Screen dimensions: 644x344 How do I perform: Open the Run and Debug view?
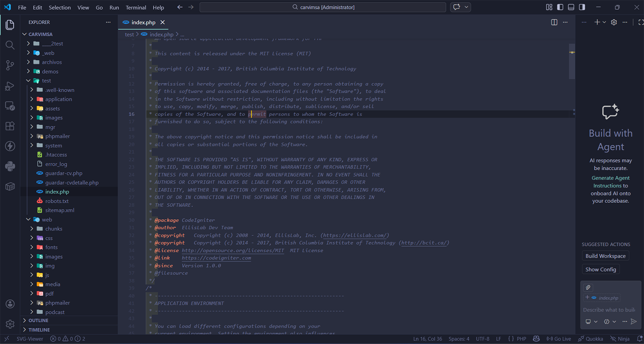(x=10, y=86)
